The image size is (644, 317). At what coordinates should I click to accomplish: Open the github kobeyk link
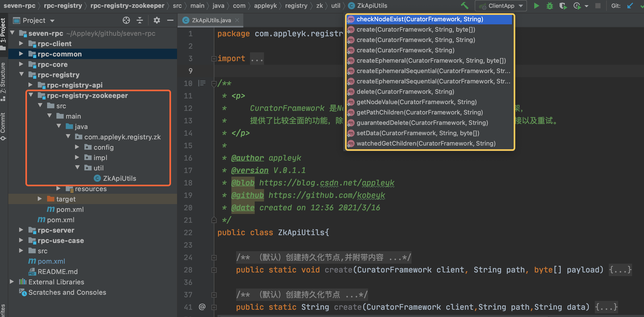tap(327, 195)
